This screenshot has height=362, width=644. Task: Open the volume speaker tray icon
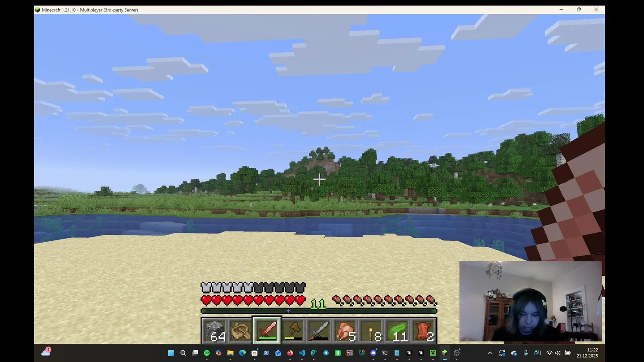[x=558, y=353]
